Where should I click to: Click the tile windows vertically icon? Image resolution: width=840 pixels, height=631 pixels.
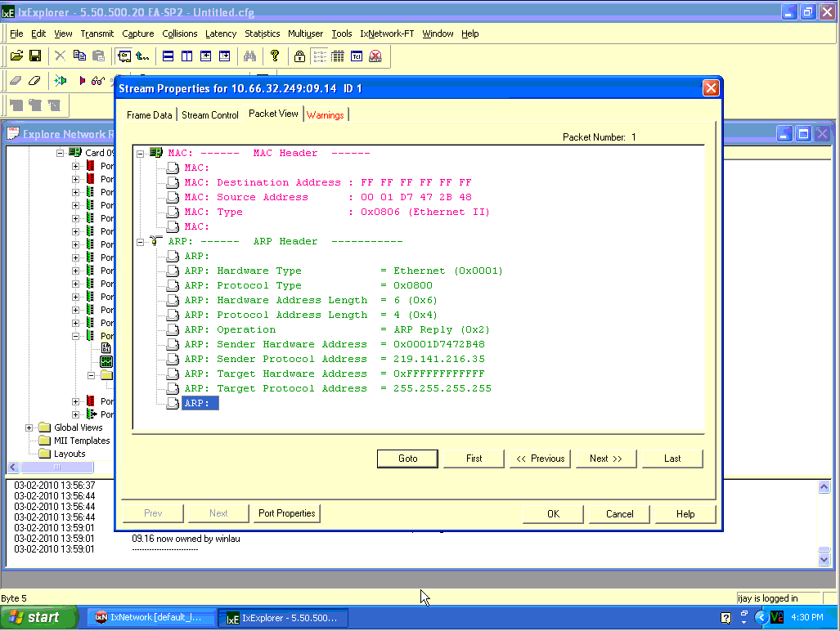pyautogui.click(x=187, y=56)
